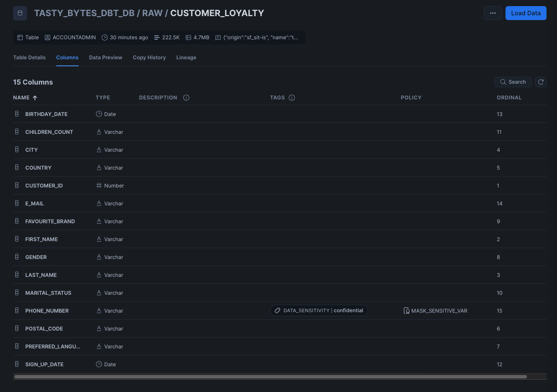Sort by the ORDINAL column header
557x392 pixels.
coord(509,98)
